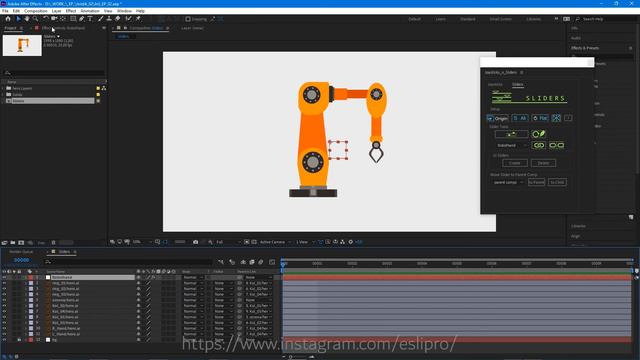Click the to Child button

(557, 182)
